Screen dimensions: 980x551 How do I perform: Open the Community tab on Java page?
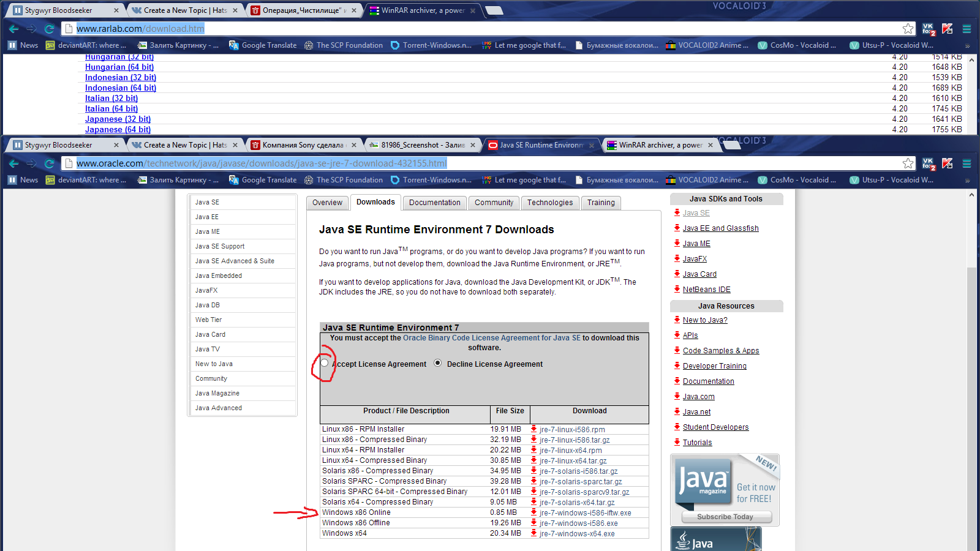[x=494, y=203]
